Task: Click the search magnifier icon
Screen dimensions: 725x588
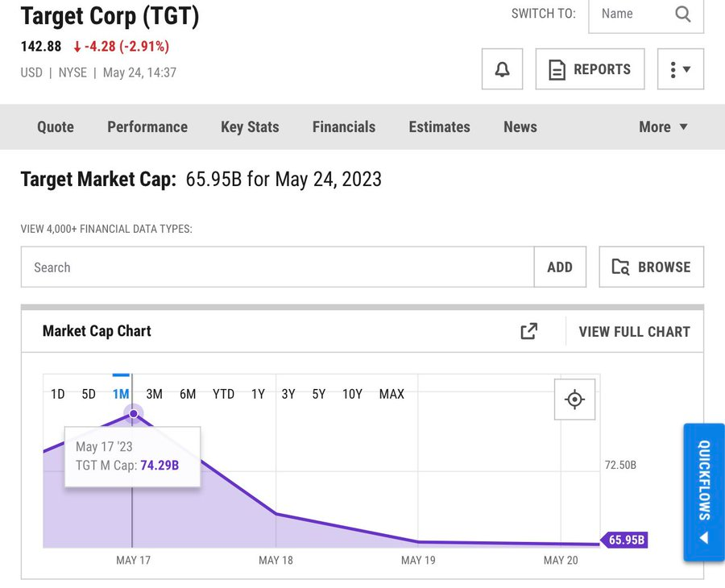Action: pyautogui.click(x=683, y=14)
